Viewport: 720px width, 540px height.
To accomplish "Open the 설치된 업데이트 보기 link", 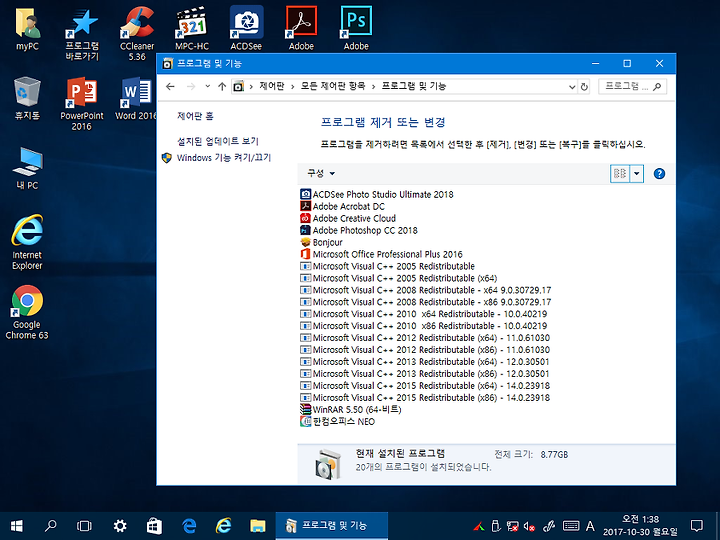I will pyautogui.click(x=218, y=141).
